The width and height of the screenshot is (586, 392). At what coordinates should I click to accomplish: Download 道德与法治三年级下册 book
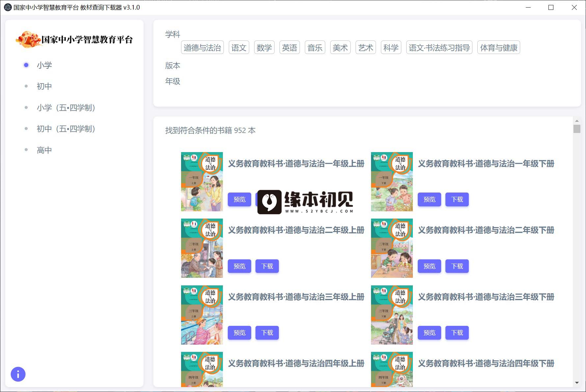coord(457,333)
